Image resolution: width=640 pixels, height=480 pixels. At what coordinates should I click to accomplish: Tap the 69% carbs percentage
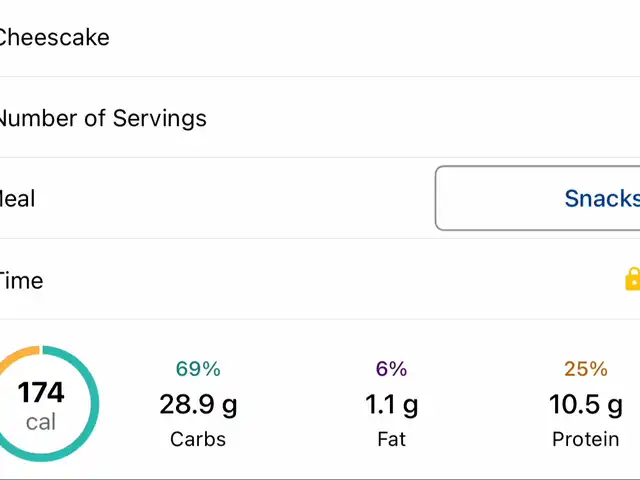pyautogui.click(x=198, y=369)
